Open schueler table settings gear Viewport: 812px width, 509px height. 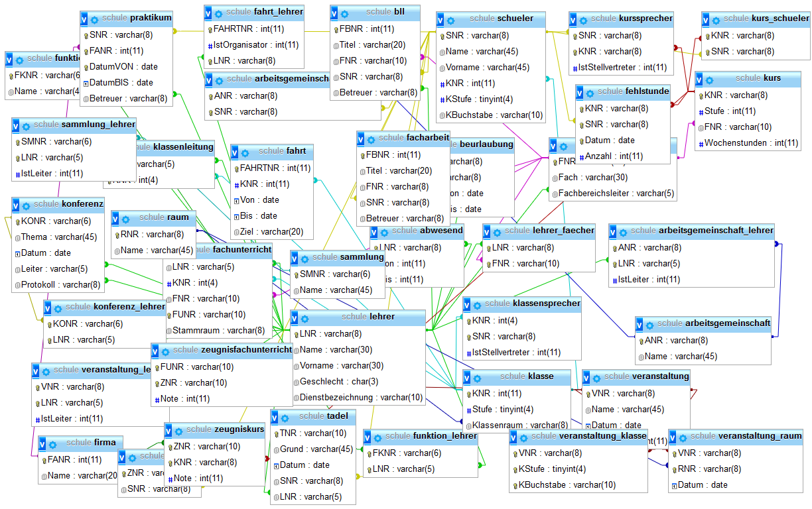coord(450,20)
